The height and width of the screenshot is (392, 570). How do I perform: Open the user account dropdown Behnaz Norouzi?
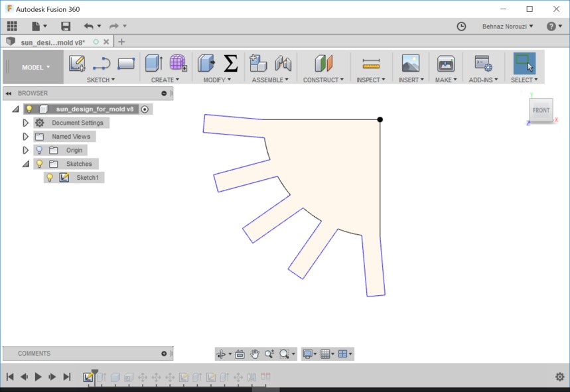click(x=508, y=26)
